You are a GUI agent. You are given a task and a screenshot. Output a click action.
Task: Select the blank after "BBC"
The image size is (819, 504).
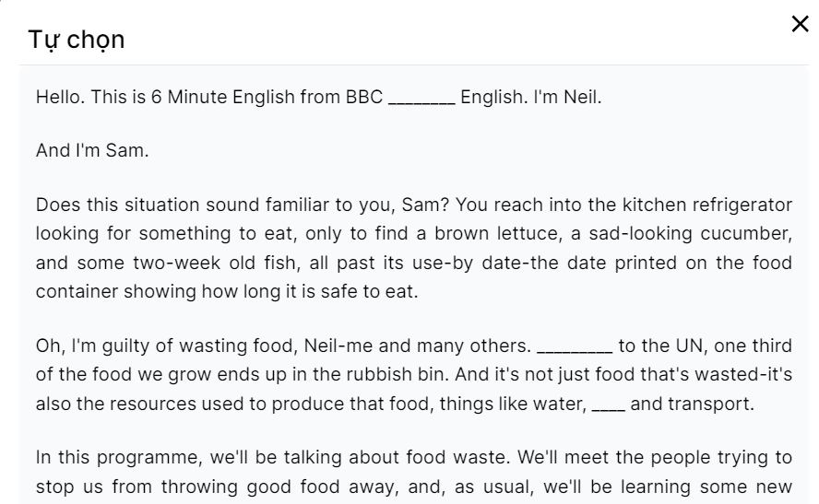[x=421, y=97]
